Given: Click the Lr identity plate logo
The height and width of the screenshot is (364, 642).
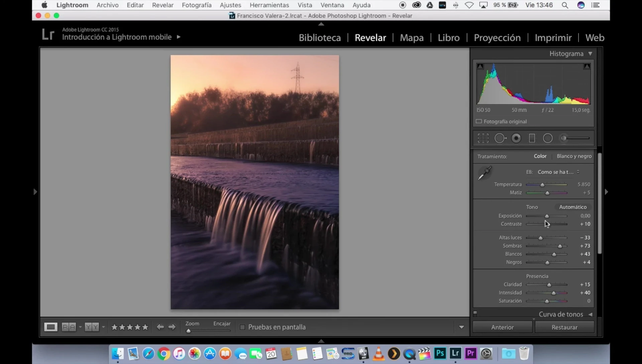Looking at the screenshot, I should coord(48,34).
